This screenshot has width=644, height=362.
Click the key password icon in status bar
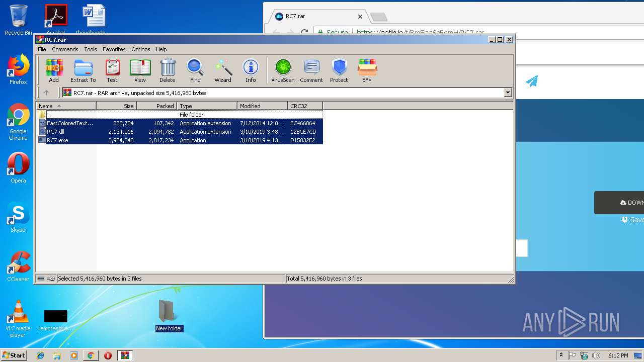pos(51,279)
